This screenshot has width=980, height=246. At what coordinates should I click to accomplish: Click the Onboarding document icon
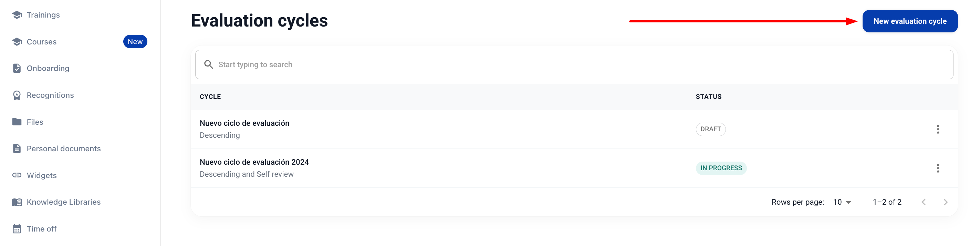17,68
